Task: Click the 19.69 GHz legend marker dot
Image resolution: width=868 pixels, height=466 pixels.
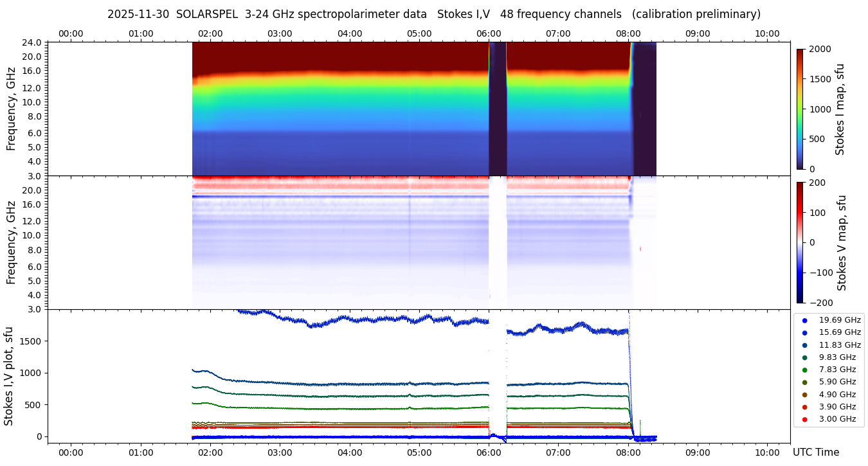Action: tap(804, 320)
